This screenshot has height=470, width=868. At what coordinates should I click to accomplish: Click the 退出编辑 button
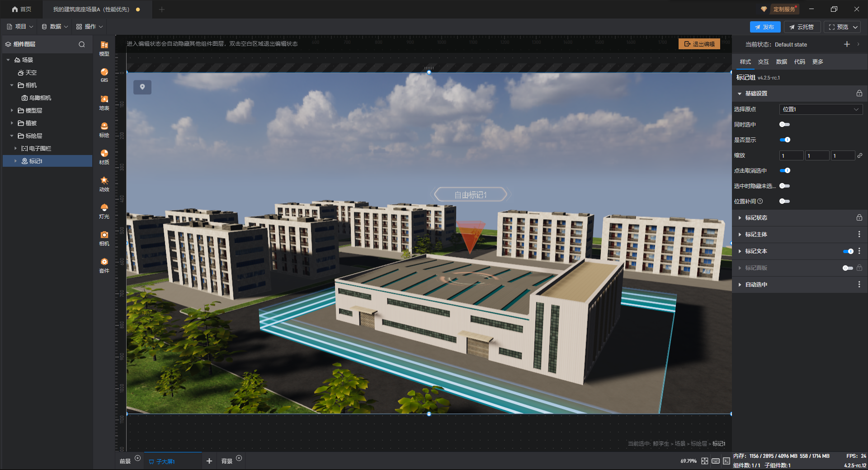(699, 44)
